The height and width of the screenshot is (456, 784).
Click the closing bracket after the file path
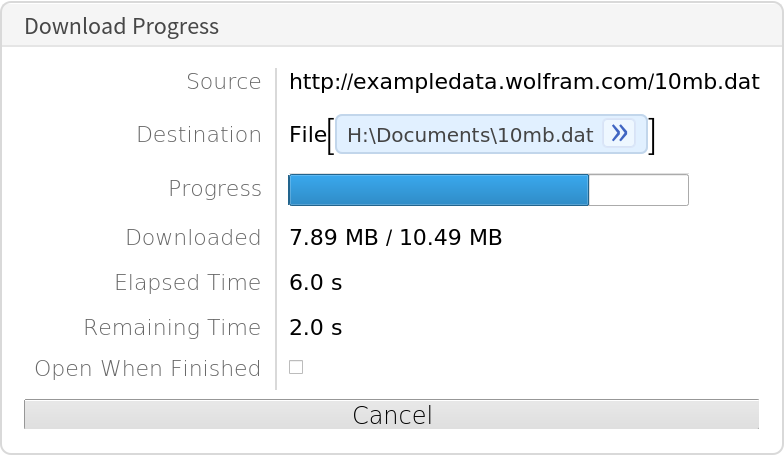[x=652, y=135]
